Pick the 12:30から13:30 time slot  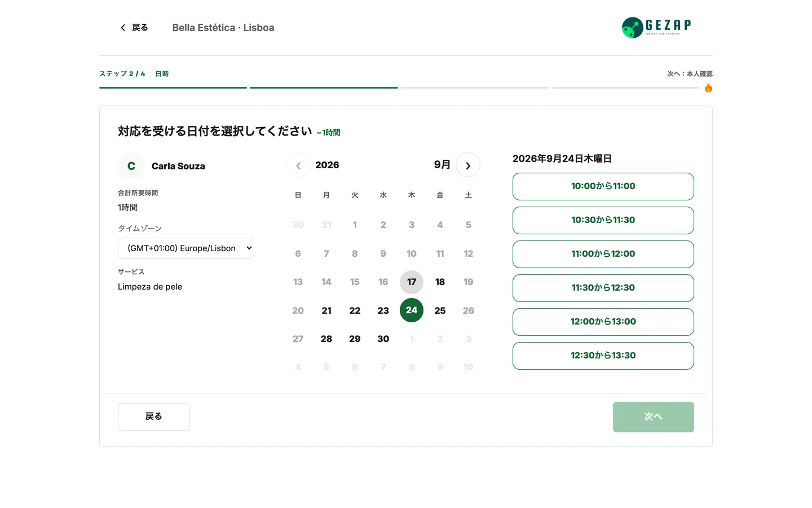(x=603, y=356)
